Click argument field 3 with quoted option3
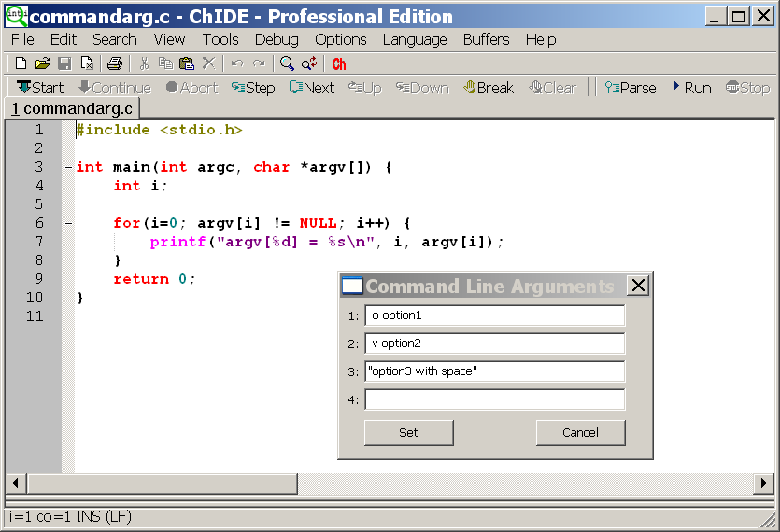This screenshot has height=532, width=780. 494,371
